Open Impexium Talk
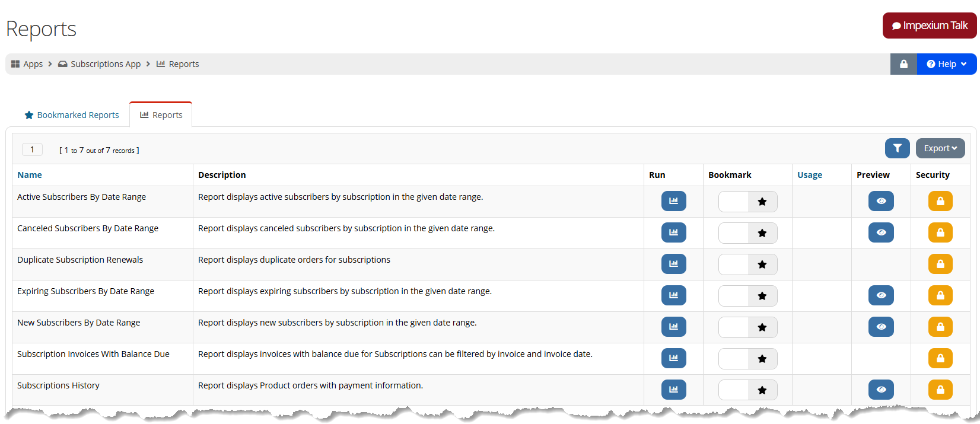This screenshot has height=424, width=980. click(930, 25)
